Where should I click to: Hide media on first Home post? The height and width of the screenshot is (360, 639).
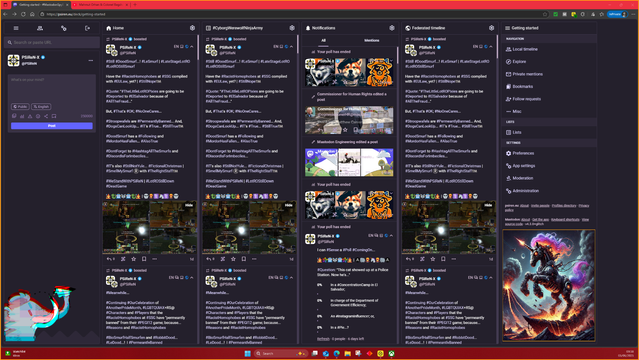click(x=189, y=205)
